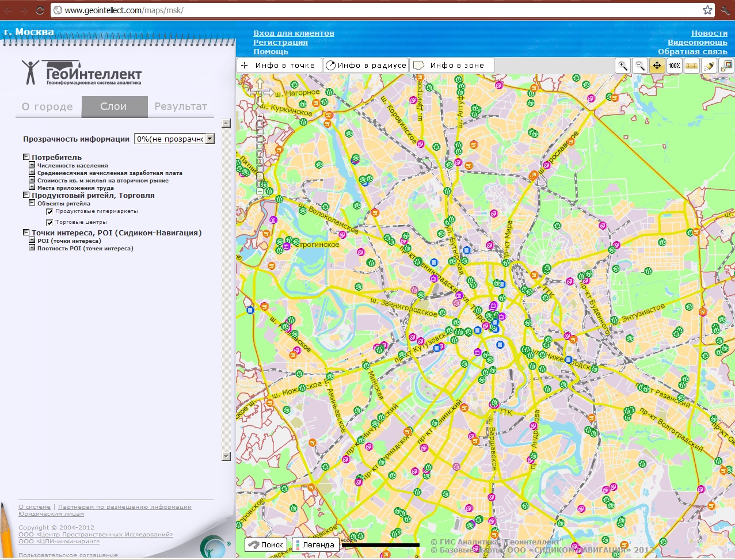
Task: Open Партнерам по размещению информации link
Action: [125, 507]
